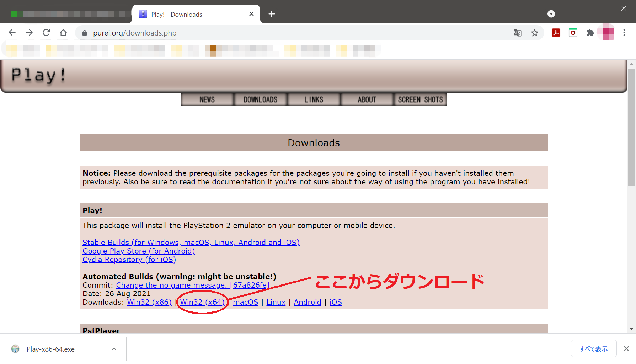Bookmark this page with star icon
The height and width of the screenshot is (364, 636).
pyautogui.click(x=534, y=33)
